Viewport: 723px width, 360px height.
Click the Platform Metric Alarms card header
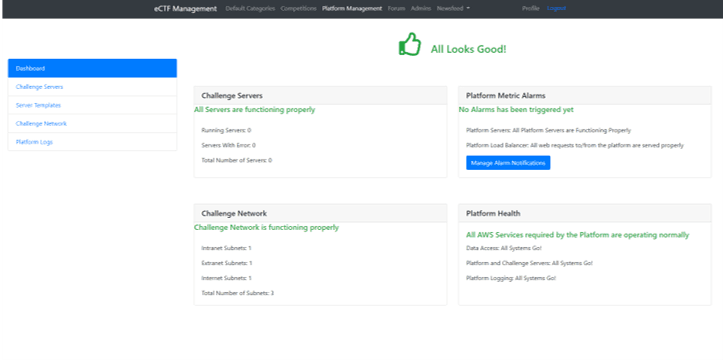click(x=585, y=95)
